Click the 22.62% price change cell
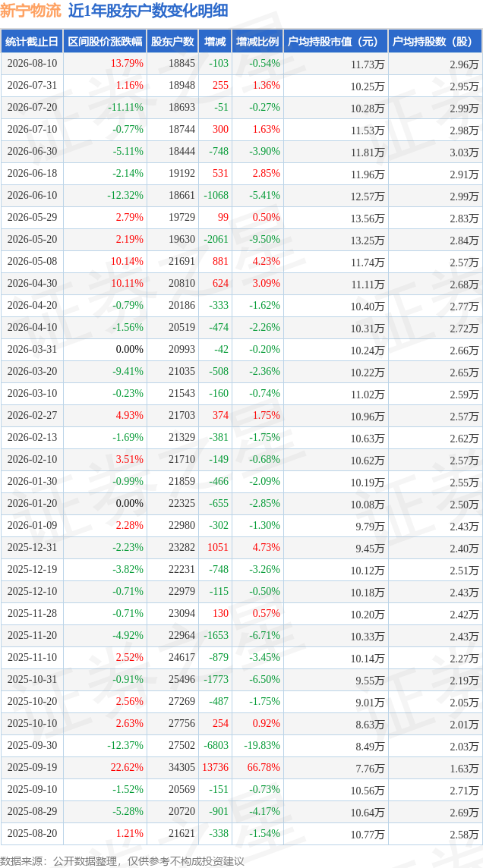Image resolution: width=483 pixels, height=868 pixels. tap(127, 767)
